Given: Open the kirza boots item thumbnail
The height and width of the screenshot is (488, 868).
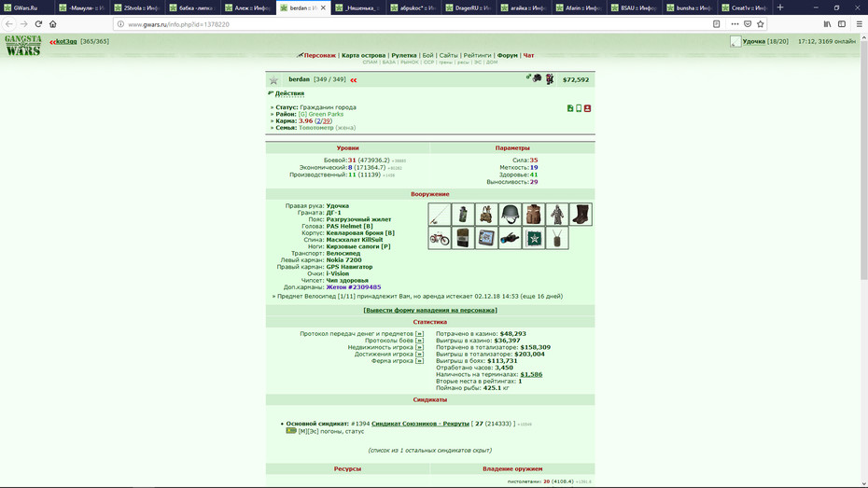Looking at the screenshot, I should (581, 214).
